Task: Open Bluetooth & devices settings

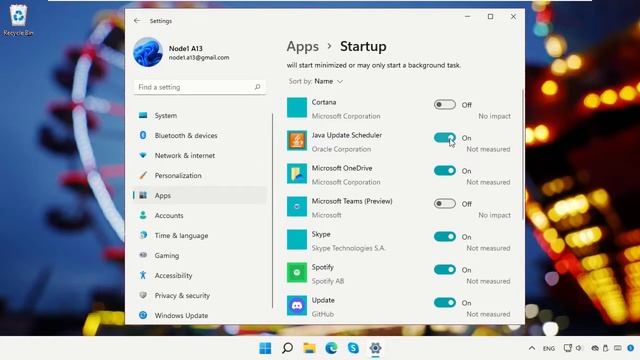Action: 200,136
